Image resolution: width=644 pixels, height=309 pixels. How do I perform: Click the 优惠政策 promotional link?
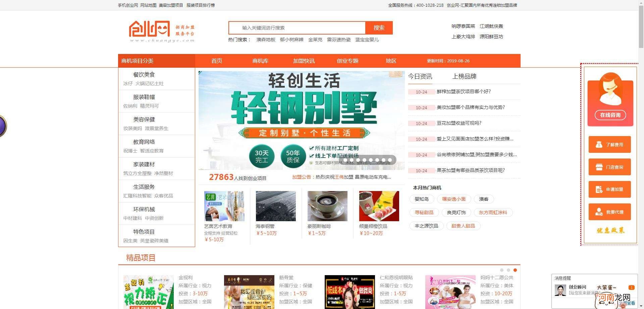(x=610, y=230)
